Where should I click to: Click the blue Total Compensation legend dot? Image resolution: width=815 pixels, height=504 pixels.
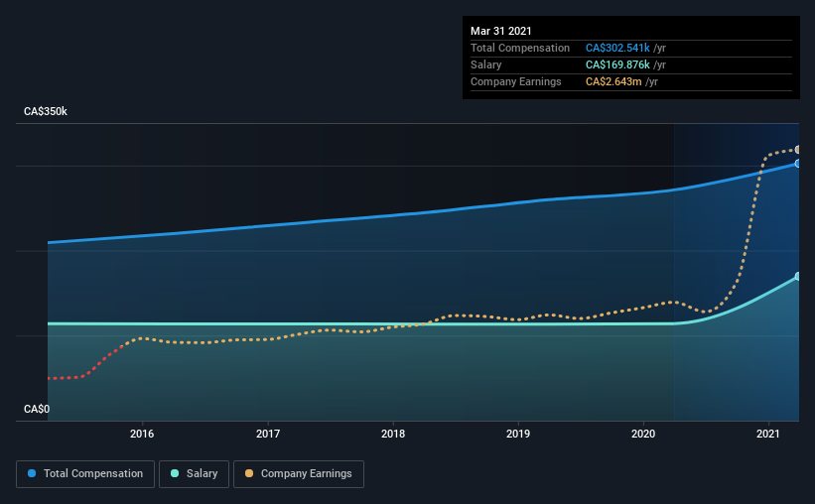33,474
